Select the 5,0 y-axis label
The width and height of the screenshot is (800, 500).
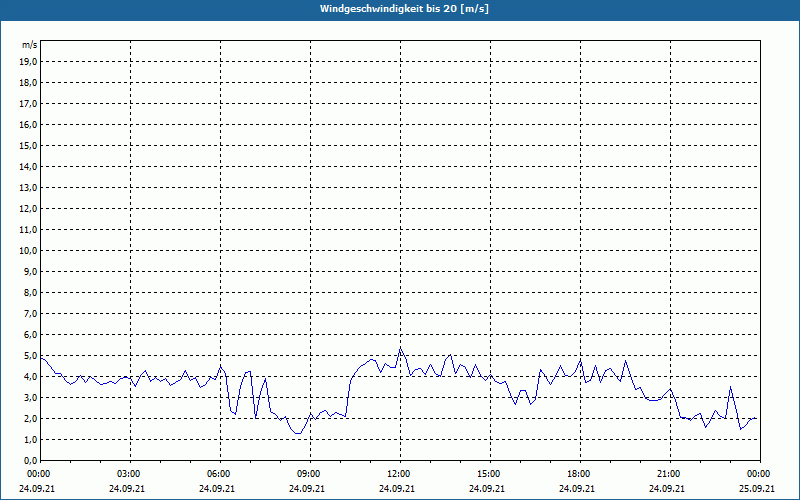pos(31,356)
